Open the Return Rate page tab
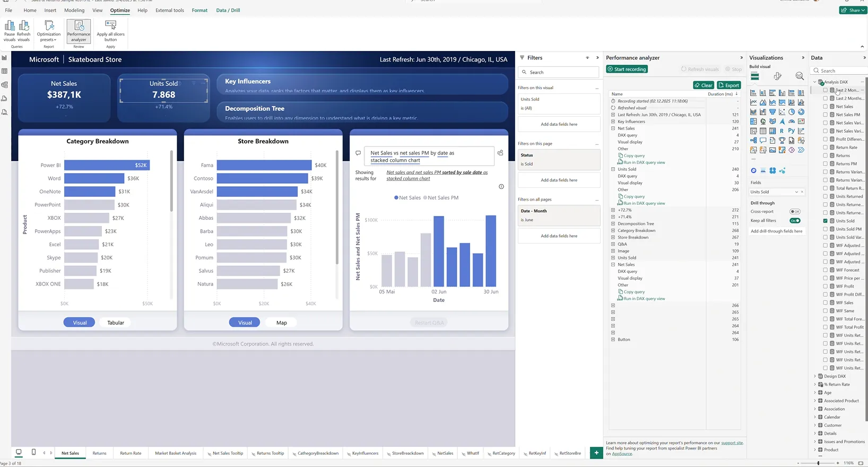The image size is (868, 467). coord(131,453)
